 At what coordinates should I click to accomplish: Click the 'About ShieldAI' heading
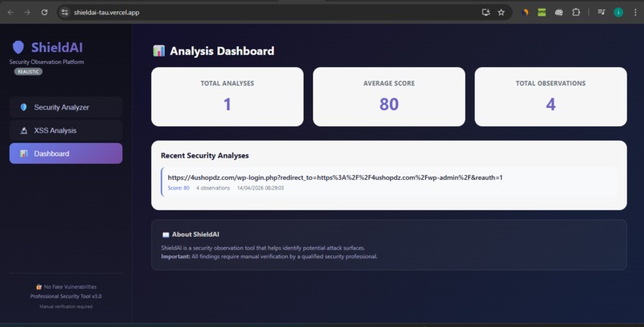coord(196,234)
